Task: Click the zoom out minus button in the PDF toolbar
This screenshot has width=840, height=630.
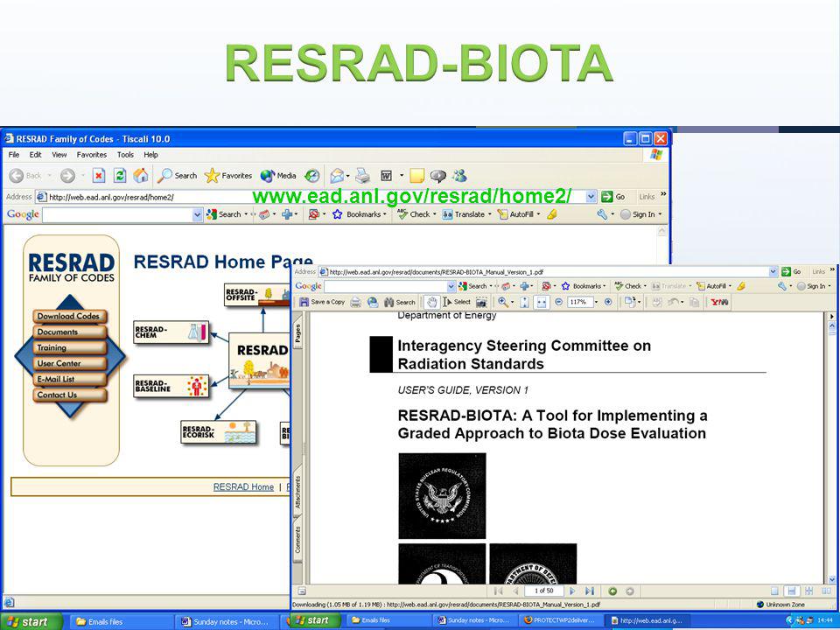Action: click(x=559, y=302)
